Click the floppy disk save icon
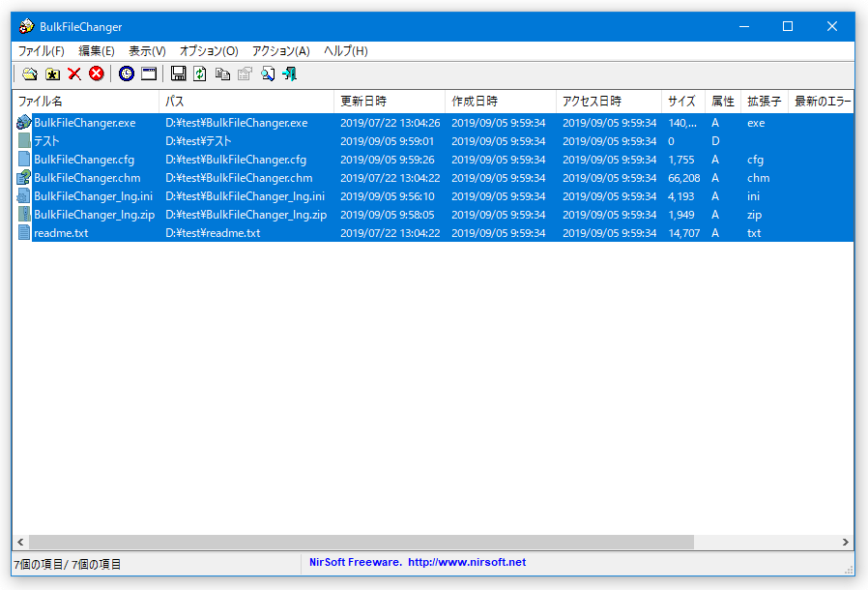 coord(178,74)
